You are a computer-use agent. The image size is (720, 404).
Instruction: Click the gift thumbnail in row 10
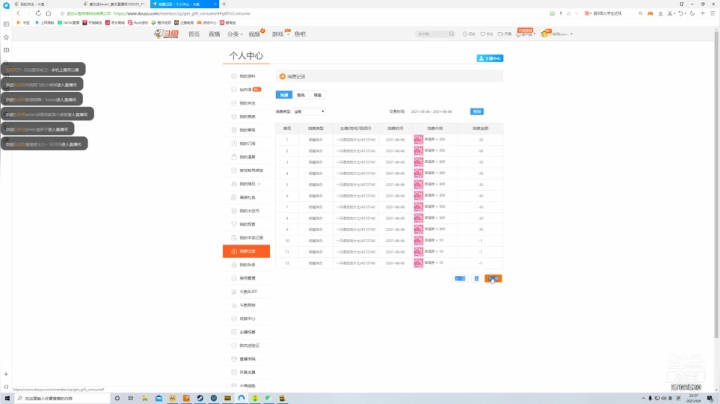pyautogui.click(x=418, y=241)
